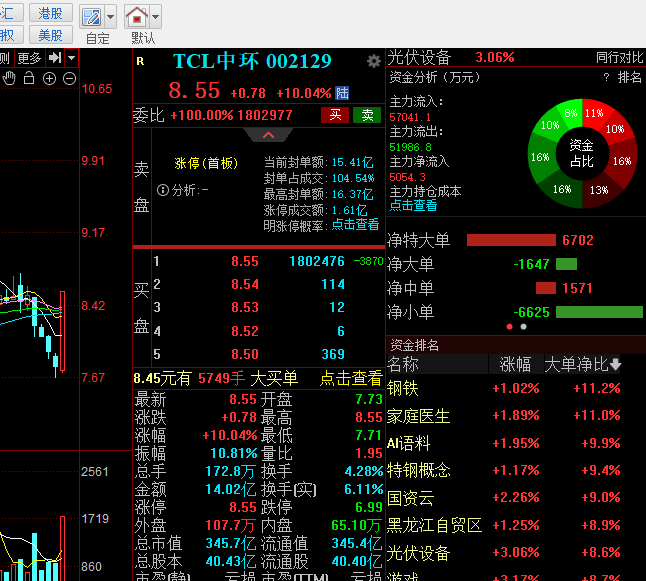This screenshot has width=646, height=581.
Task: Click the 光伏设备 3.06% sector header
Action: [451, 57]
